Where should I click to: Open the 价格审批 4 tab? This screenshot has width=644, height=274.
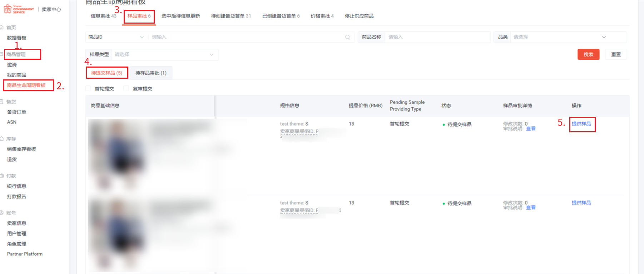click(x=322, y=16)
